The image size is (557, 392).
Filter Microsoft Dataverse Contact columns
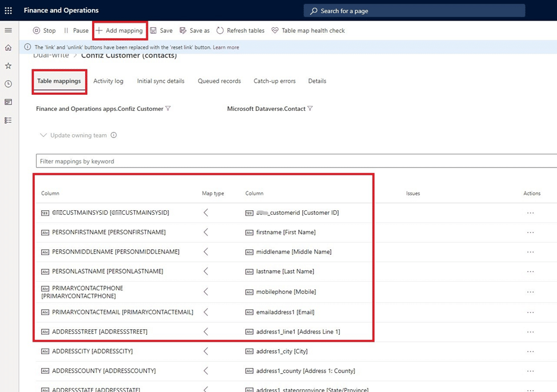pos(310,109)
